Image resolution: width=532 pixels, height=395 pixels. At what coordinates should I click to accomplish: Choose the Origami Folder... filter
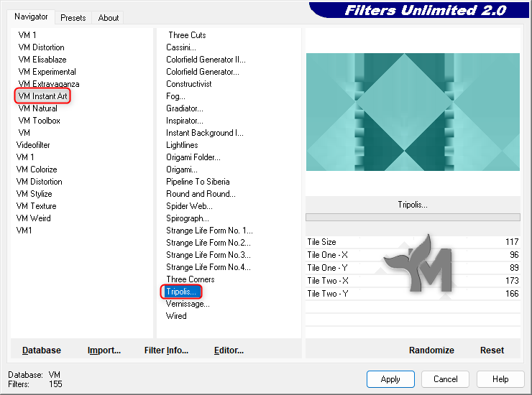(x=193, y=157)
